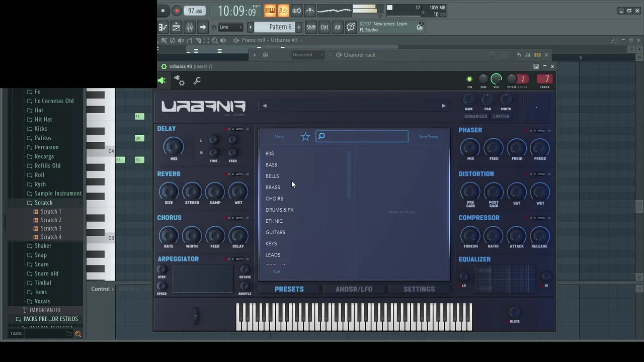Toggle the metronome icon
The width and height of the screenshot is (644, 362).
click(x=310, y=11)
